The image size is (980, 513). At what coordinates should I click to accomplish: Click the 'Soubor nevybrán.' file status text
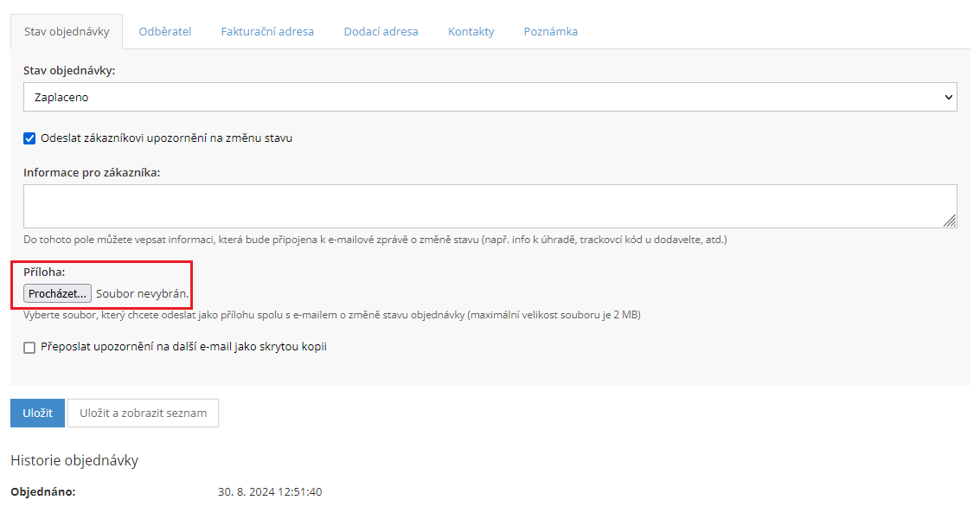[142, 293]
